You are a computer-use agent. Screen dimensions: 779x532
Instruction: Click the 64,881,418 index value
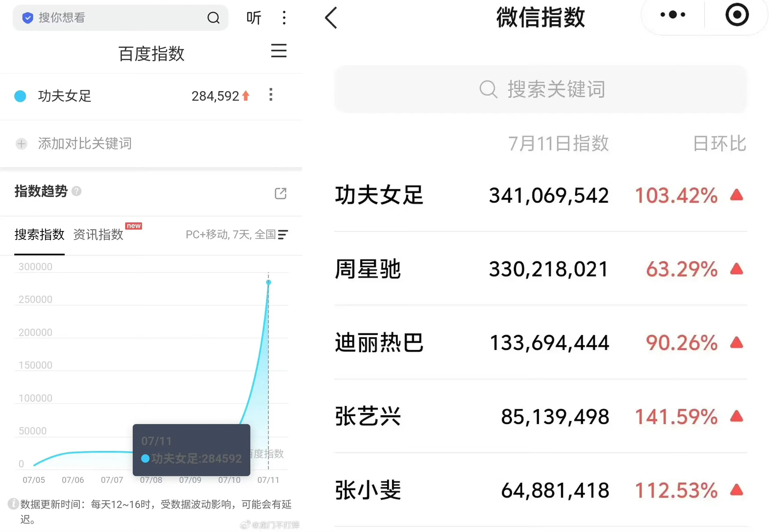click(x=555, y=491)
